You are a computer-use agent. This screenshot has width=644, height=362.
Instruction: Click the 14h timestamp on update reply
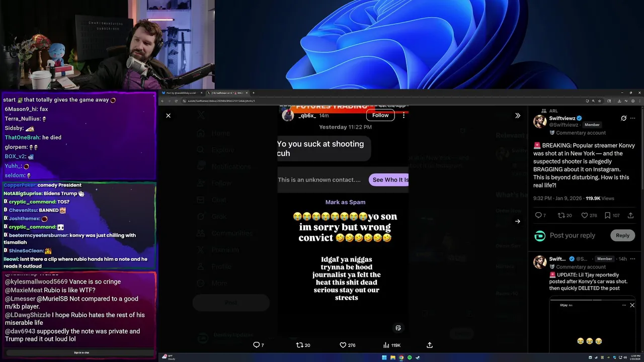coord(623,259)
